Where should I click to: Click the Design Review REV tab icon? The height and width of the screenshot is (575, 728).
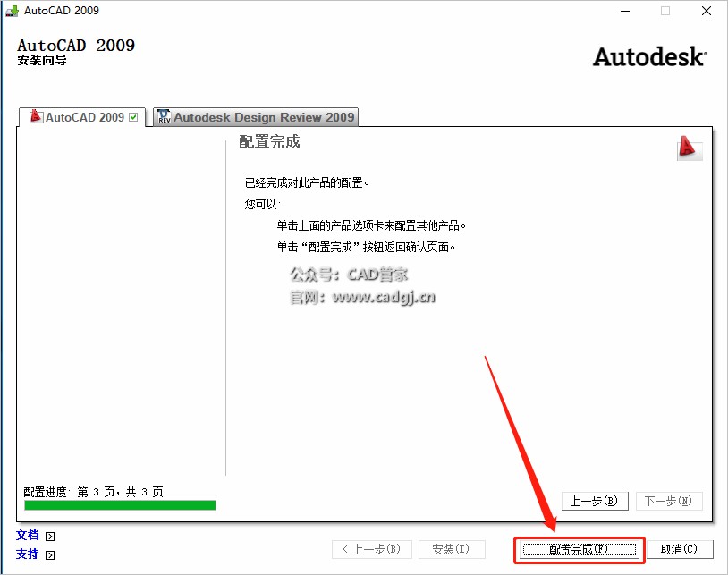[x=164, y=116]
